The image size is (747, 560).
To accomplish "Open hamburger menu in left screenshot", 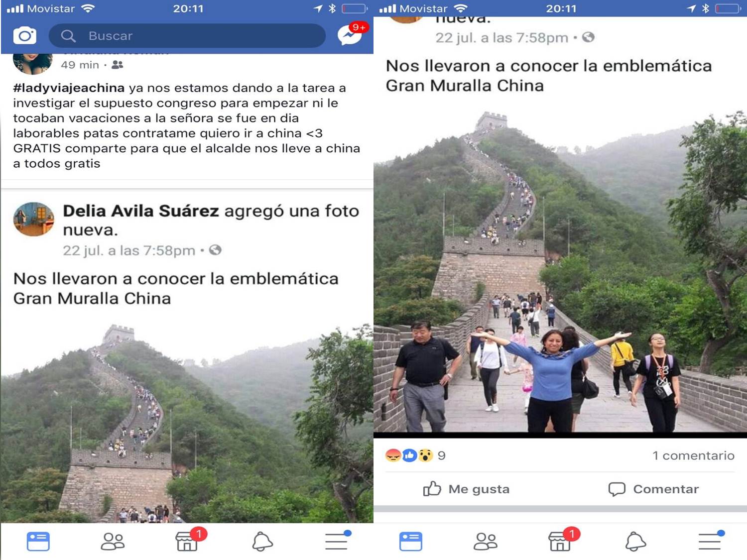I will [338, 541].
